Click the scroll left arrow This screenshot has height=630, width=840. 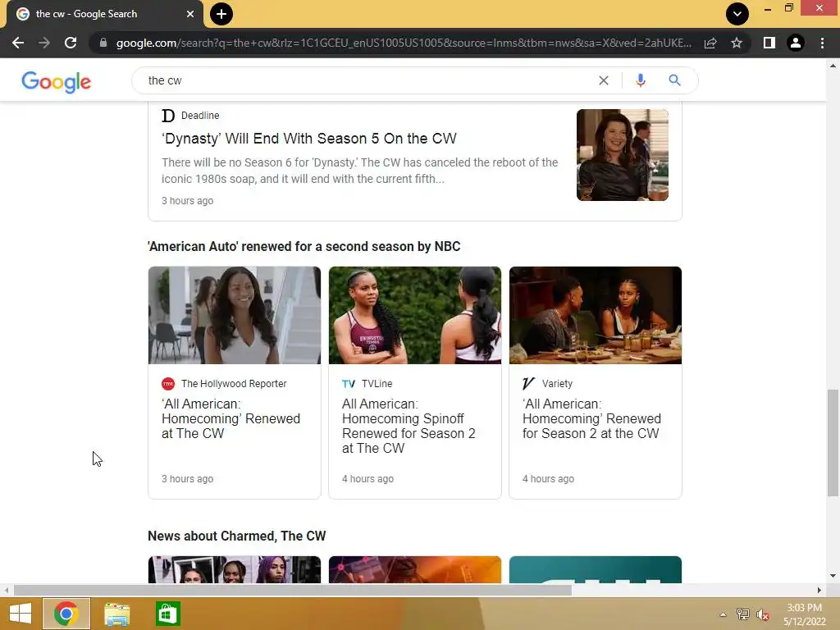coord(6,590)
